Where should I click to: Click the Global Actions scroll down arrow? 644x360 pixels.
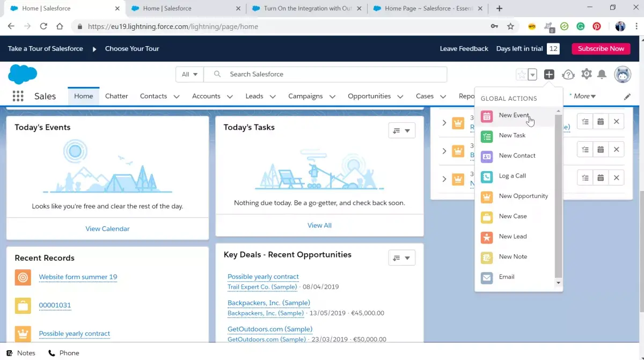(558, 283)
